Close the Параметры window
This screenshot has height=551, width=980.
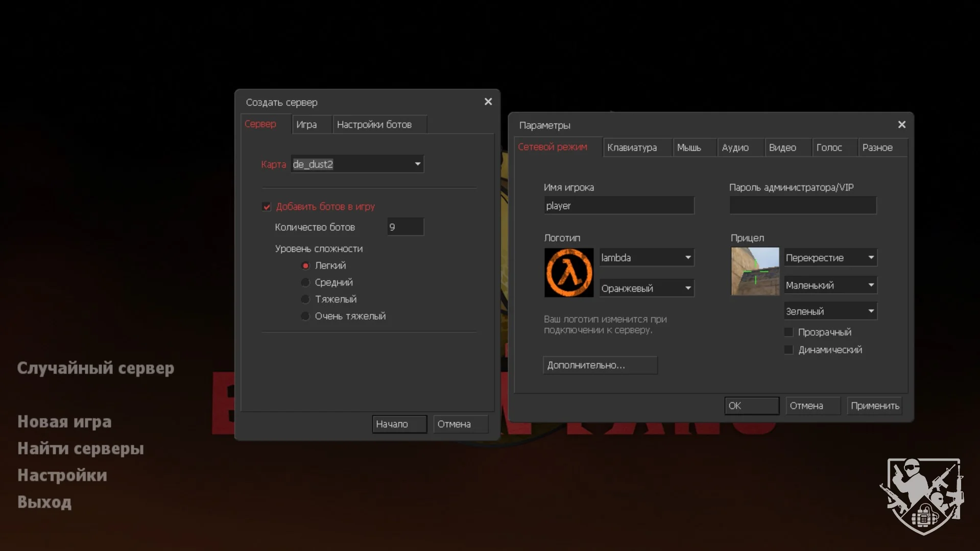901,125
